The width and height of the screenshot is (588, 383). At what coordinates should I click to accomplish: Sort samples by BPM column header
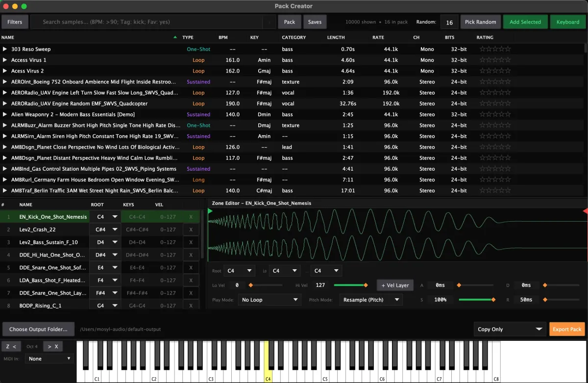[223, 37]
